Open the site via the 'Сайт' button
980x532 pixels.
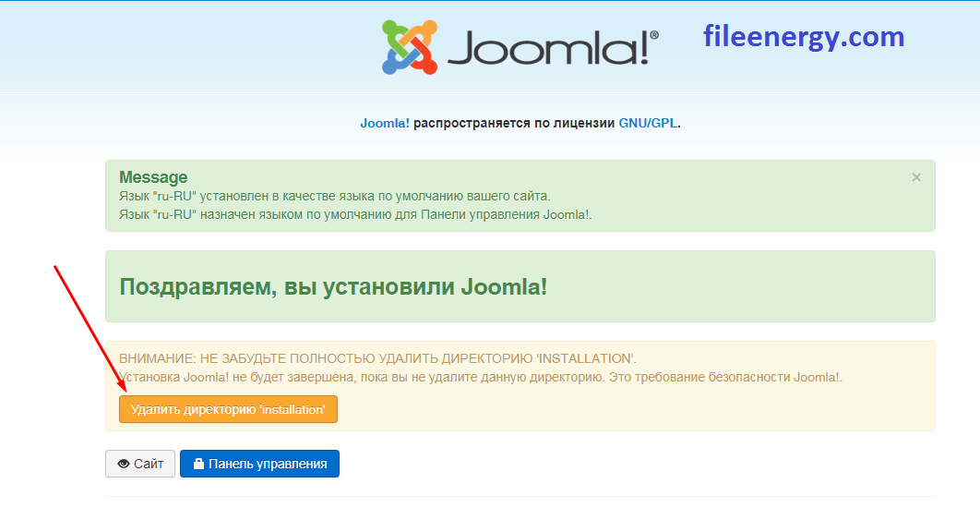coord(140,464)
